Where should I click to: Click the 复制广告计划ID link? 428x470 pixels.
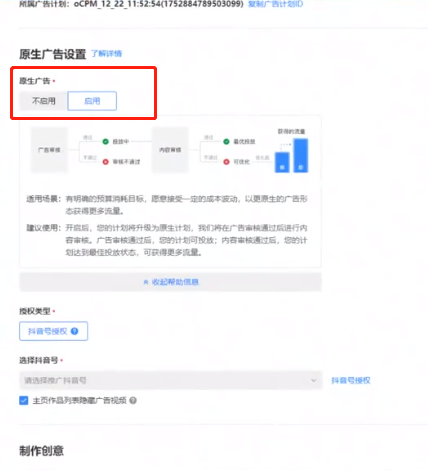coord(275,4)
